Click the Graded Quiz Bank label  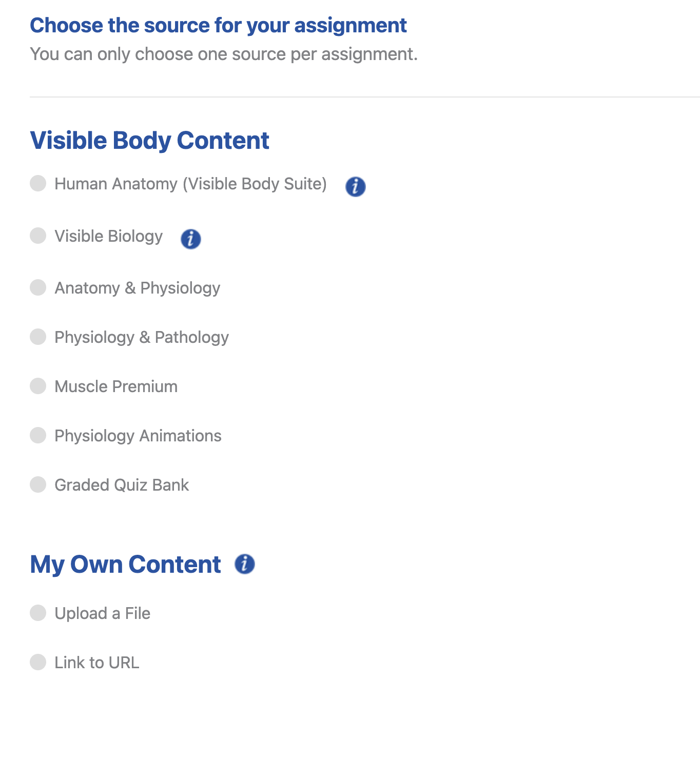click(x=122, y=485)
